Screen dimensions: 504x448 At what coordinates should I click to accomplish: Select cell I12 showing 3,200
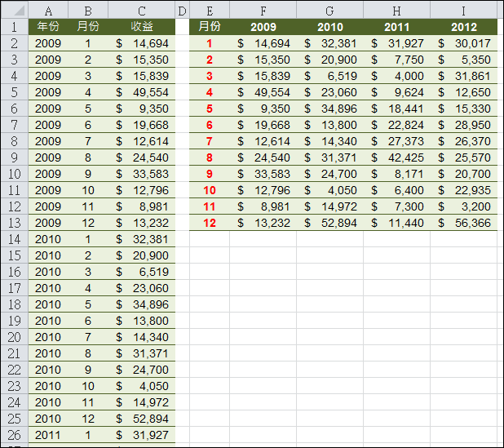(463, 206)
